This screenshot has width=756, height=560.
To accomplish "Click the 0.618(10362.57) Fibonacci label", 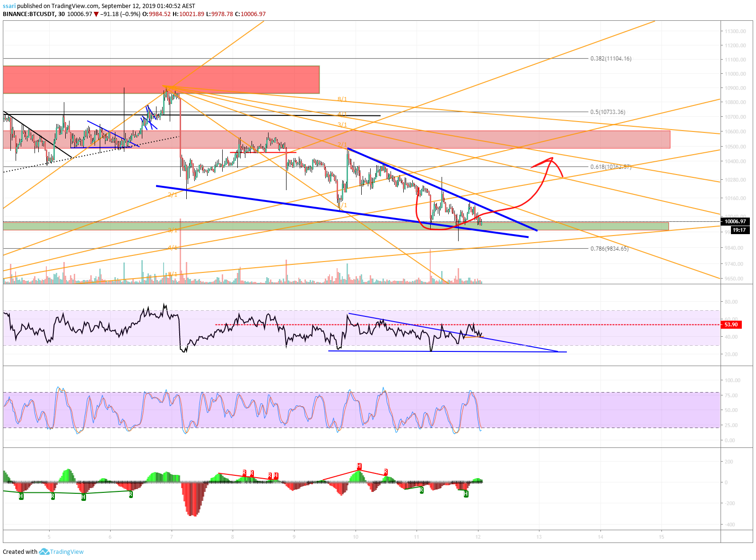I will pos(610,167).
